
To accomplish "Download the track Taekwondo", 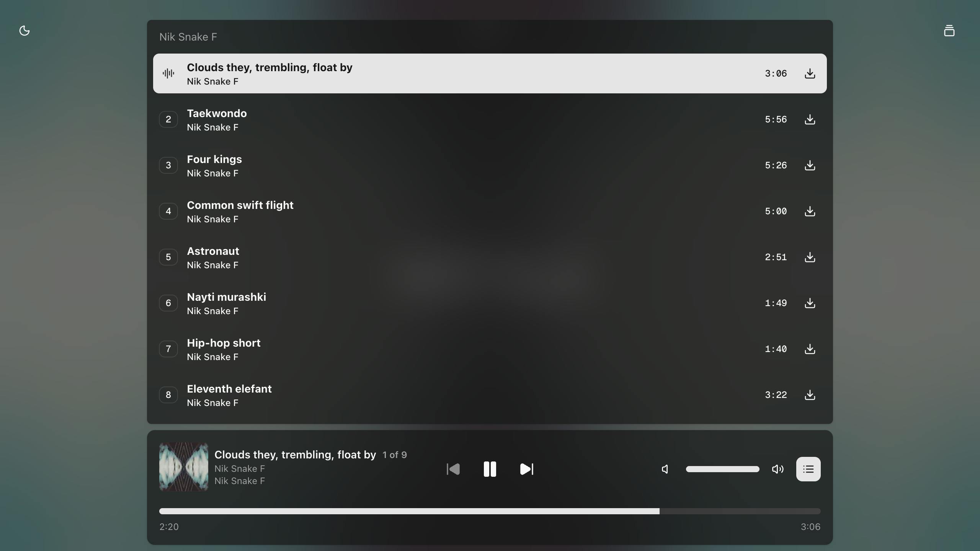I will [x=810, y=119].
